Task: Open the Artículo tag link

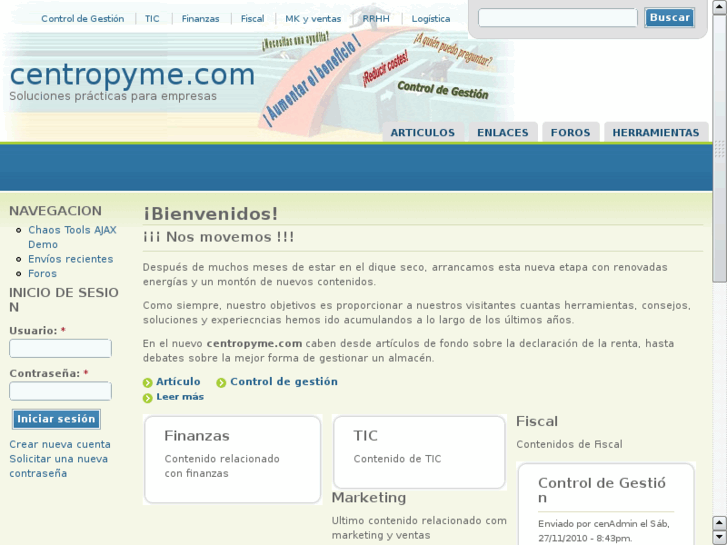Action: point(178,382)
